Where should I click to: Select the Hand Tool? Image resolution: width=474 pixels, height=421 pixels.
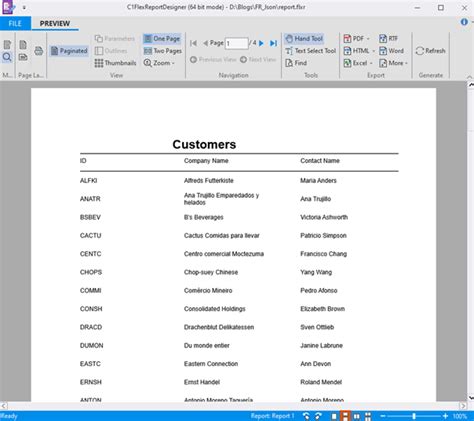pos(304,39)
